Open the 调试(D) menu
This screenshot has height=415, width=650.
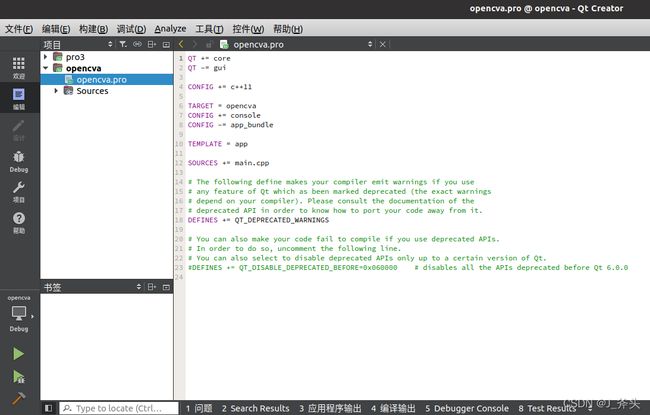pos(131,29)
